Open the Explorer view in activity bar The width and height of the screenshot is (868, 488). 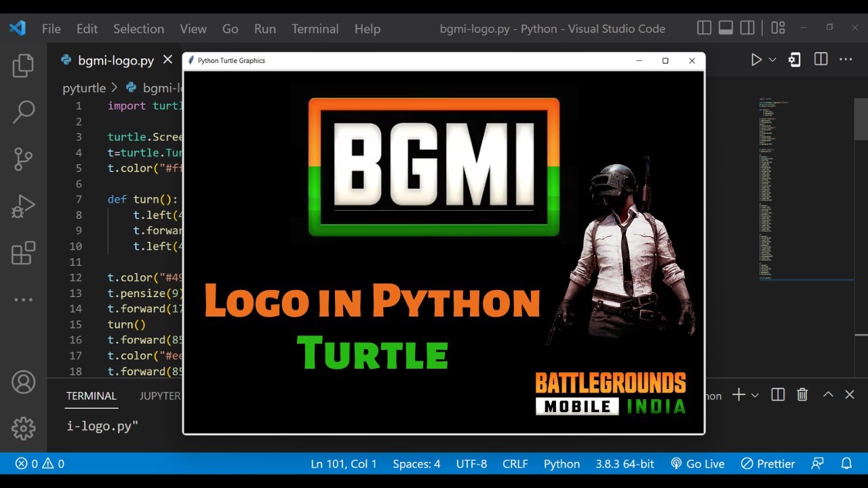tap(23, 66)
